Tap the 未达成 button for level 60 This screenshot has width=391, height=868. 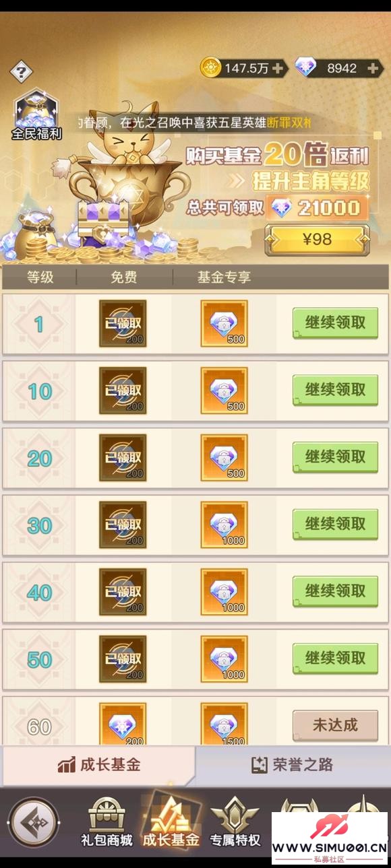335,725
